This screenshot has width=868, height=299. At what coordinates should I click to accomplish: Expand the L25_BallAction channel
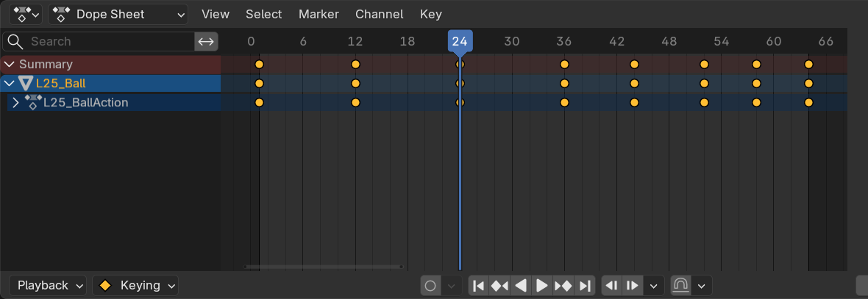pyautogui.click(x=15, y=103)
